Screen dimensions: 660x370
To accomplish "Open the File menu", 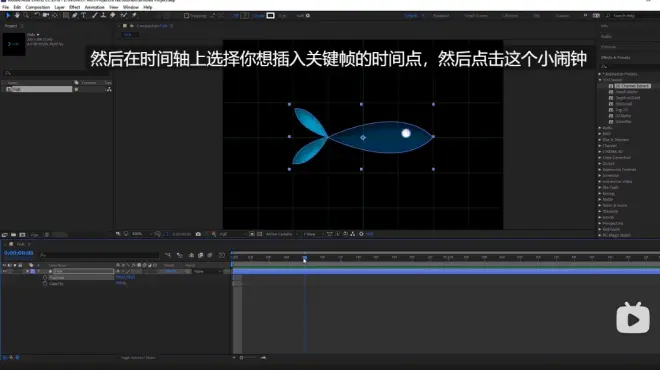I will (5, 7).
